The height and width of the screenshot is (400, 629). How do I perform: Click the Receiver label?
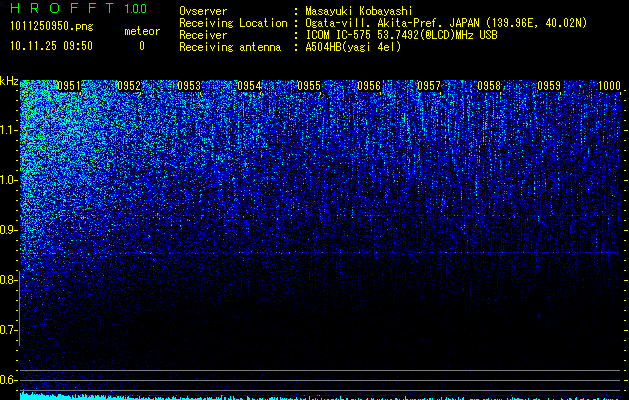203,35
